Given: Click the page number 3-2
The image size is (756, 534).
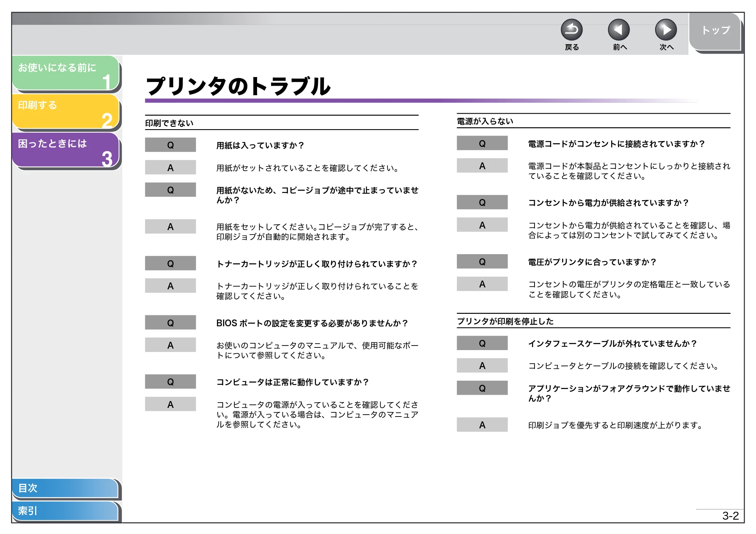Looking at the screenshot, I should tap(730, 516).
